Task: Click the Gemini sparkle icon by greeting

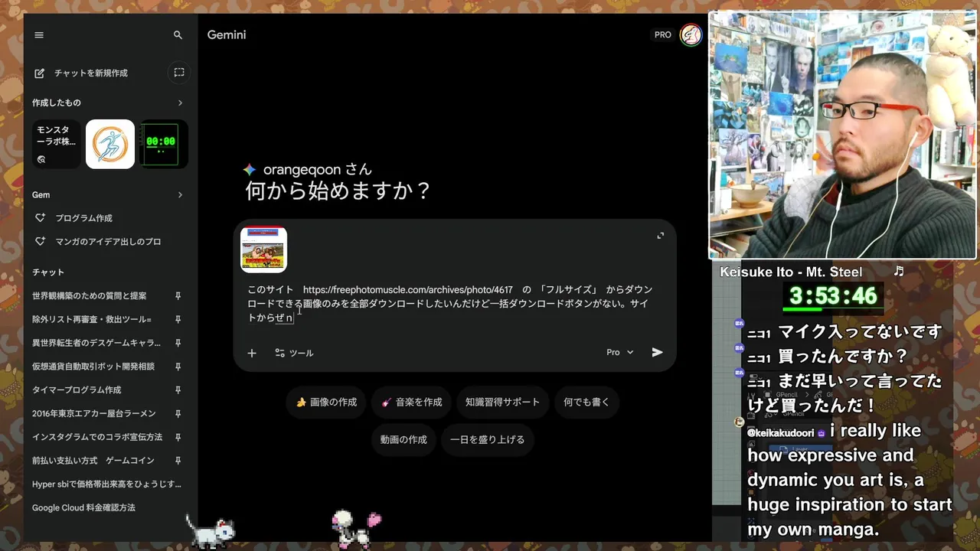Action: click(250, 170)
